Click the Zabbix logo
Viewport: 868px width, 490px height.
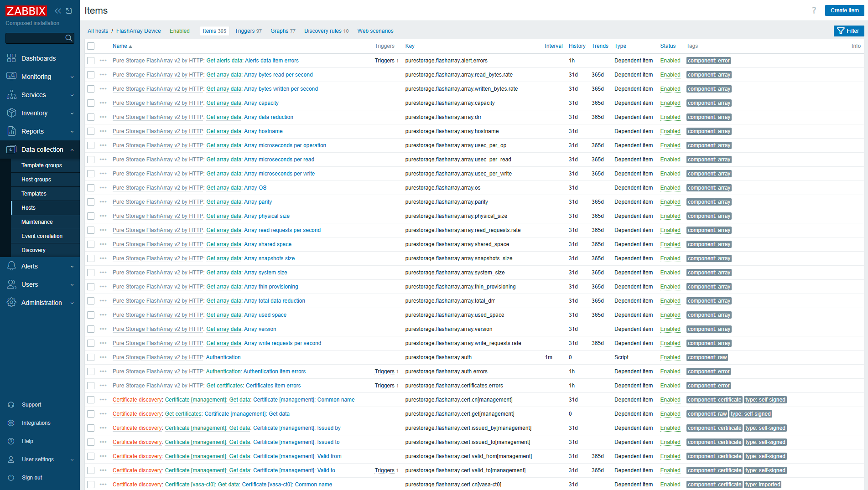click(26, 10)
